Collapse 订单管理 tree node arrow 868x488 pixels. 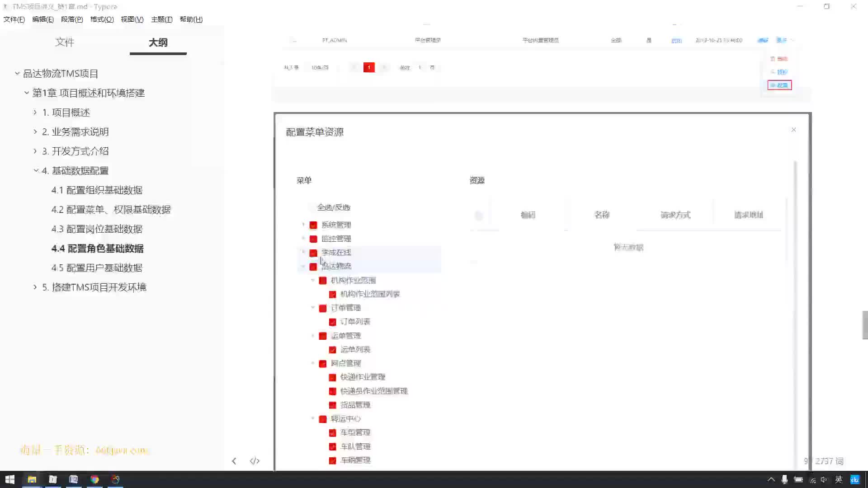pos(312,308)
